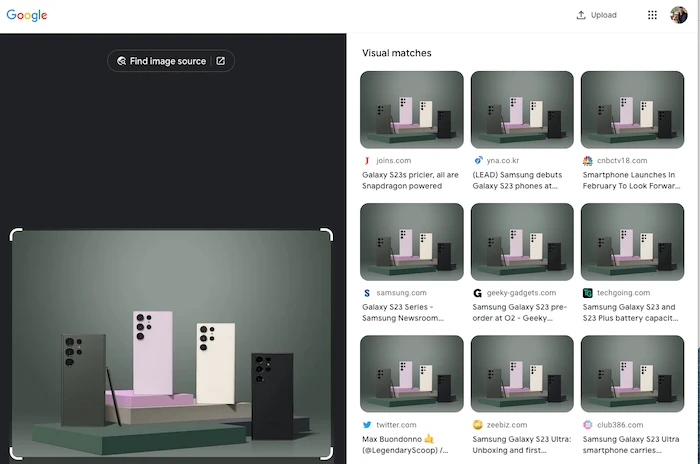Open 'Samsung Galaxy S23 Ultra smartphone carries' link
The height and width of the screenshot is (464, 700).
[631, 445]
